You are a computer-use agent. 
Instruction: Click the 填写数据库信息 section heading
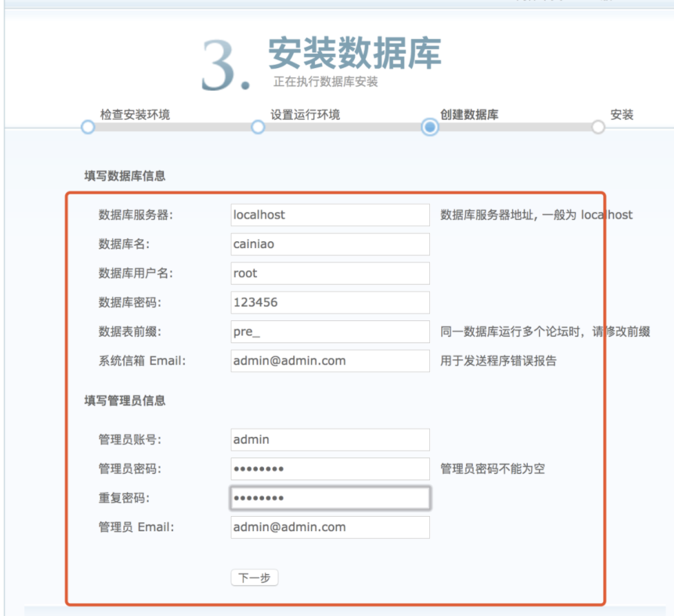point(125,176)
